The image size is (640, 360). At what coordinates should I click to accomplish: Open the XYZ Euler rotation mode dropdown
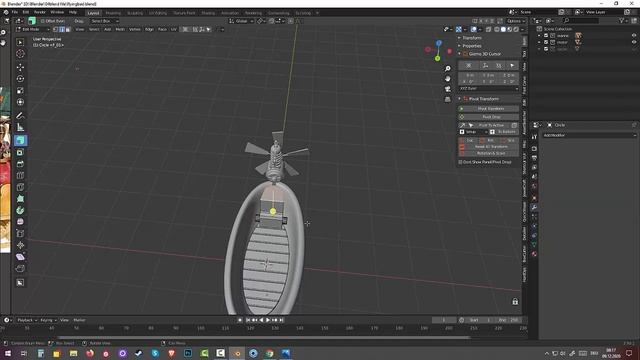click(x=489, y=88)
